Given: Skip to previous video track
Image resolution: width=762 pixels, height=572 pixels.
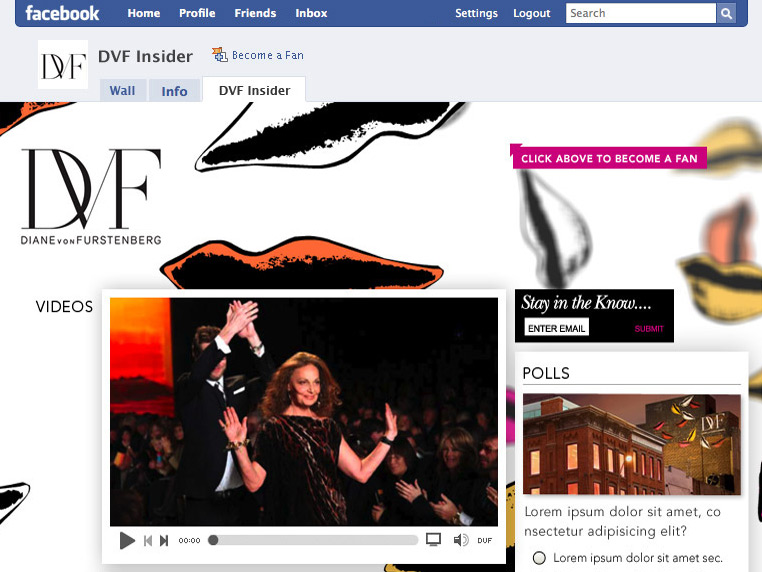Looking at the screenshot, I should pyautogui.click(x=148, y=540).
